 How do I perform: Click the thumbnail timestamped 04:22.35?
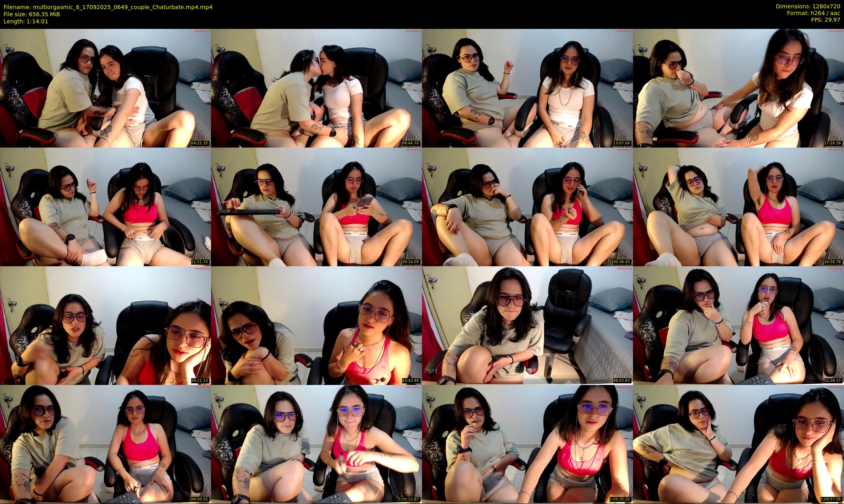click(105, 88)
